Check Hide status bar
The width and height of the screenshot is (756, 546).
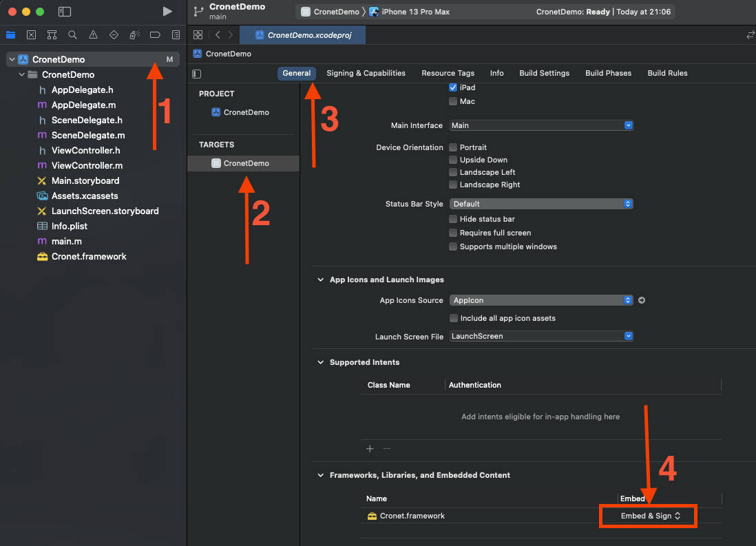[453, 219]
